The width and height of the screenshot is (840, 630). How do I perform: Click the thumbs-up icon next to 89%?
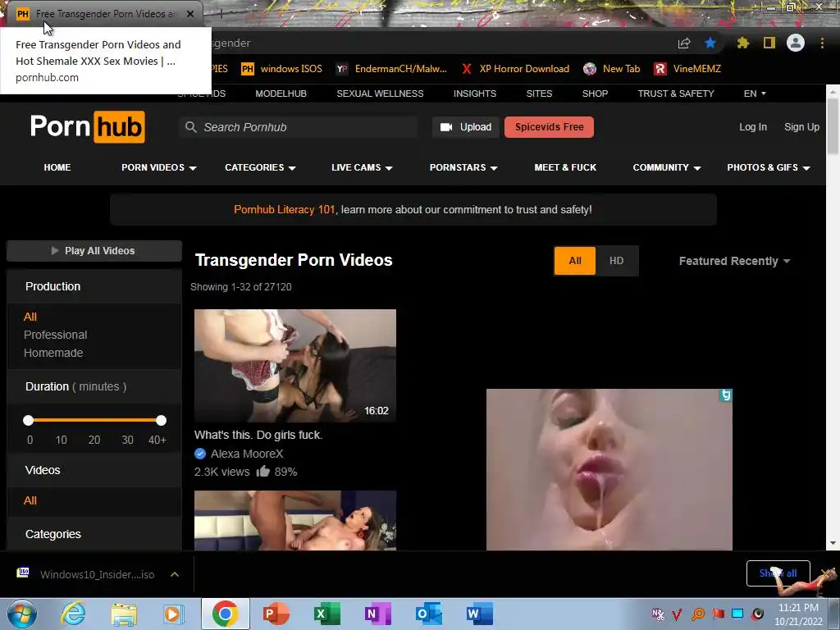(263, 472)
